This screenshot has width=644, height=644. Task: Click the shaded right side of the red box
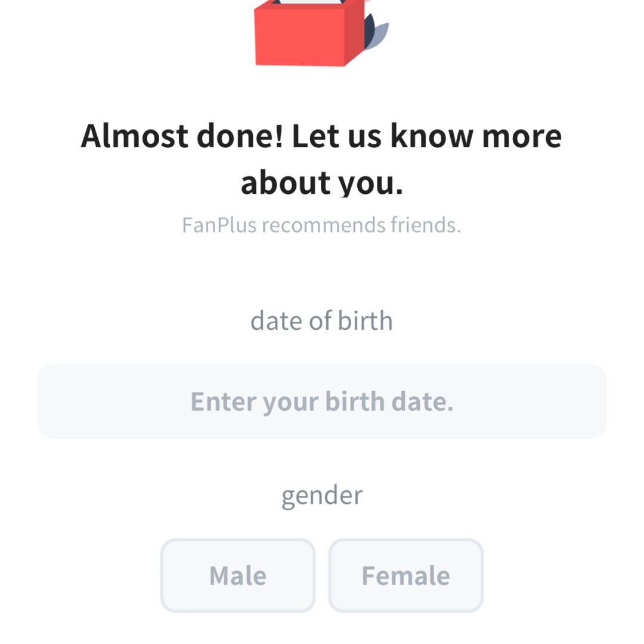[354, 33]
